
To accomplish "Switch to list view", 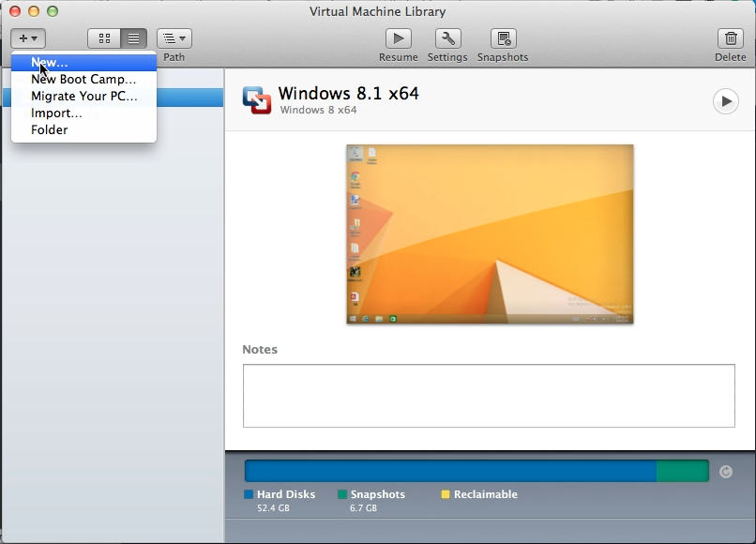I will click(x=133, y=38).
